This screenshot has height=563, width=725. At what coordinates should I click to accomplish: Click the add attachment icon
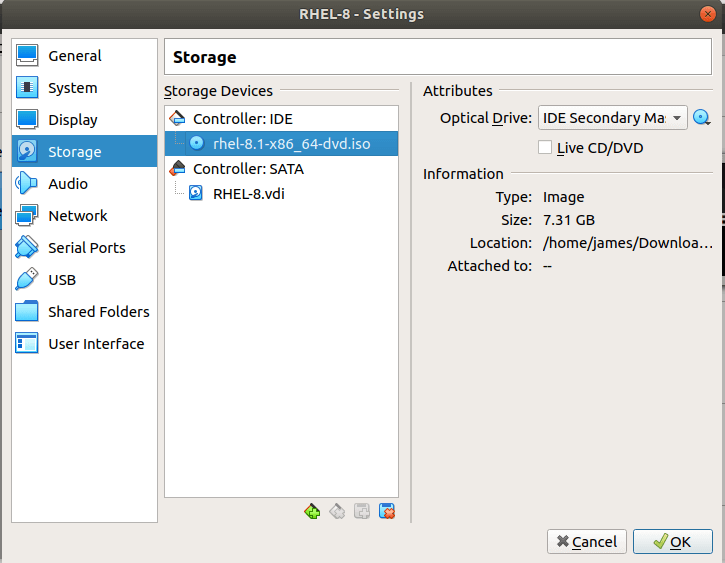362,511
